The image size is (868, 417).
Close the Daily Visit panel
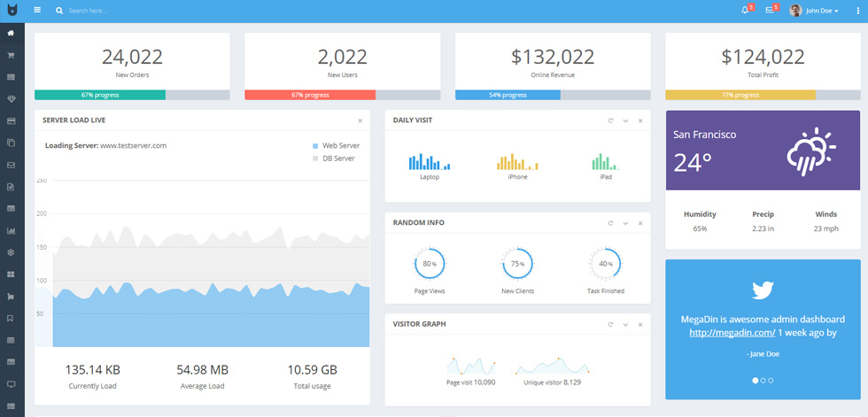(x=640, y=120)
